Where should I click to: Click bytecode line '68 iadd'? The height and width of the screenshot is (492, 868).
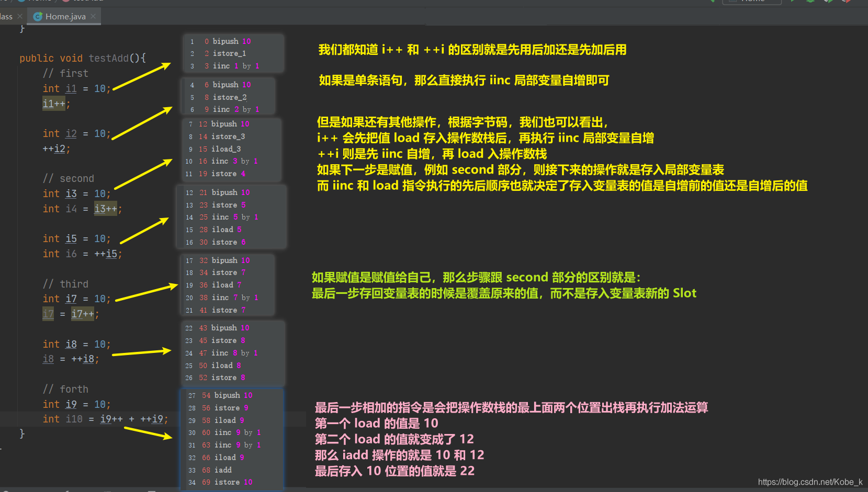click(217, 470)
